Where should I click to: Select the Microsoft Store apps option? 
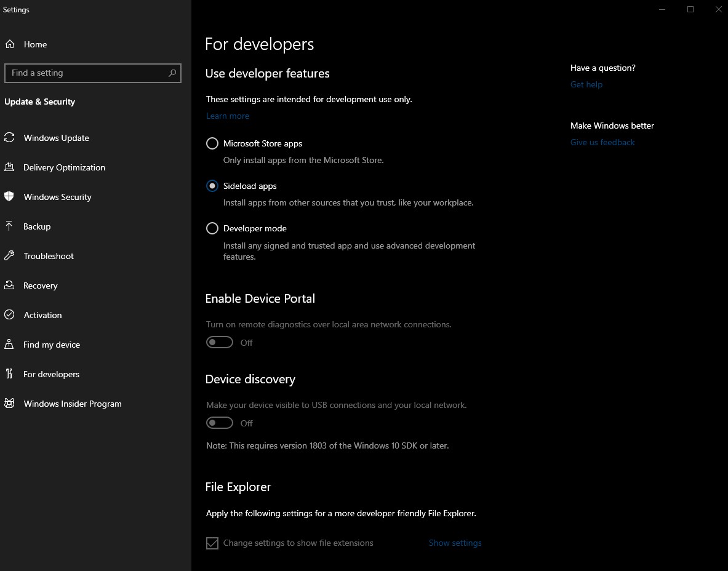[x=212, y=143]
